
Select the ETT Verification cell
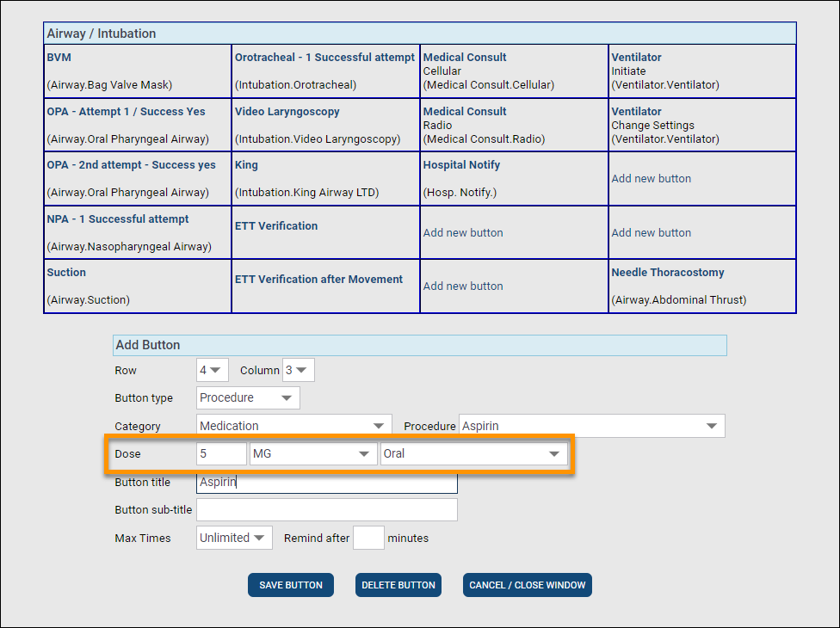[x=325, y=232]
